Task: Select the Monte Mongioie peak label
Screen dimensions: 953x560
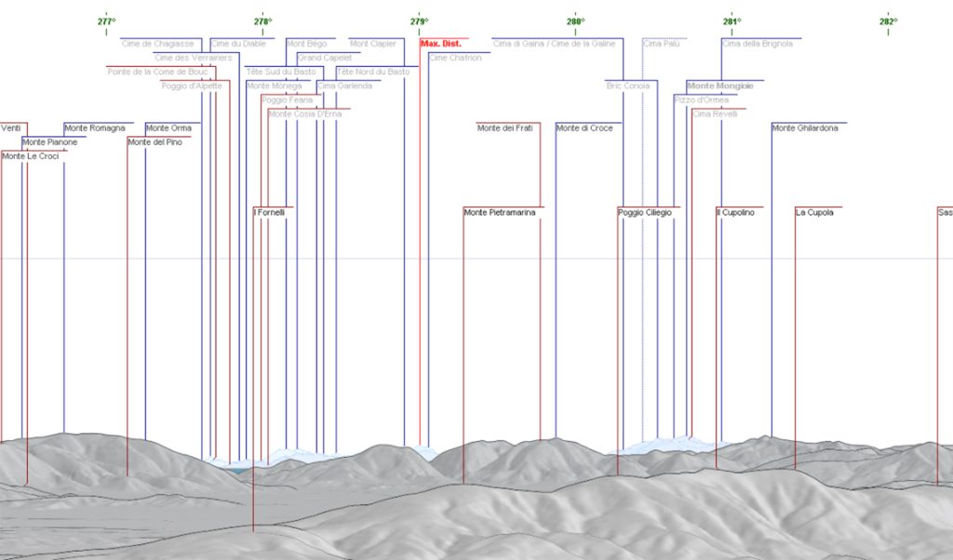Action: [x=719, y=87]
